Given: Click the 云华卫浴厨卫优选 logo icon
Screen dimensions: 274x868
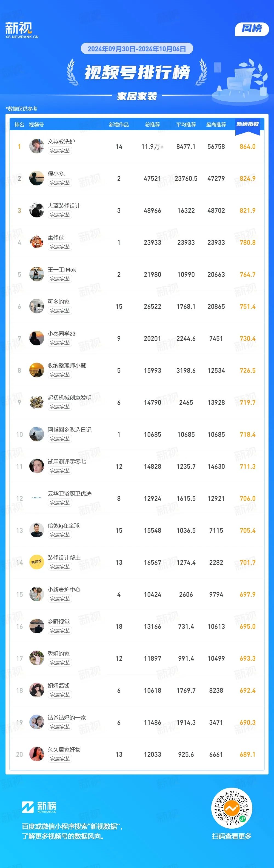Looking at the screenshot, I should [36, 497].
